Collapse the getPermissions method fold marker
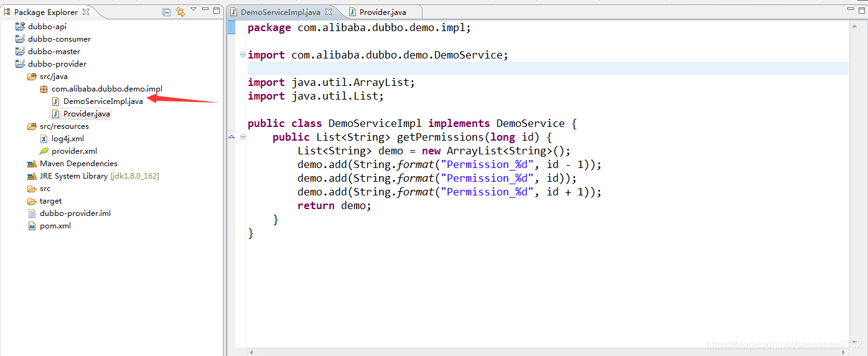Screen dimensions: 868x356 [x=243, y=137]
